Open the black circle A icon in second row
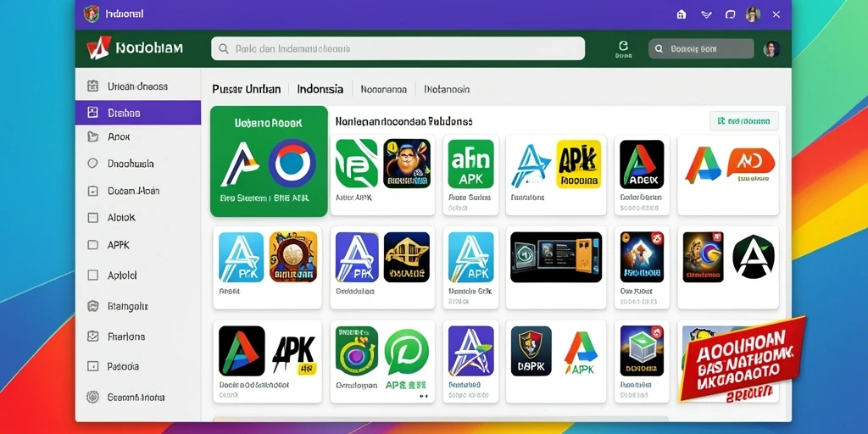The width and height of the screenshot is (868, 434). (x=754, y=256)
